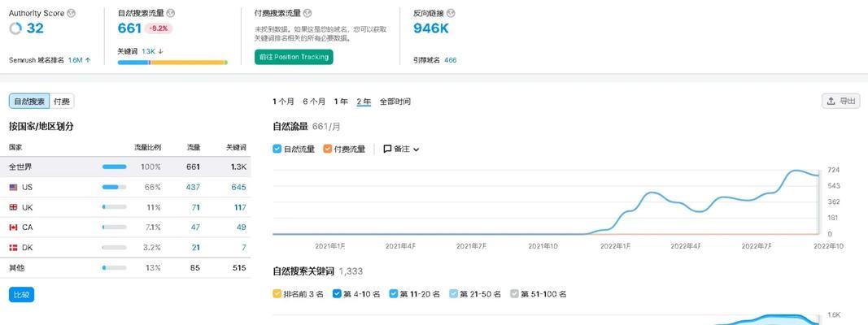Click the 2021年10 axis label on chart
Image resolution: width=868 pixels, height=325 pixels.
543,246
